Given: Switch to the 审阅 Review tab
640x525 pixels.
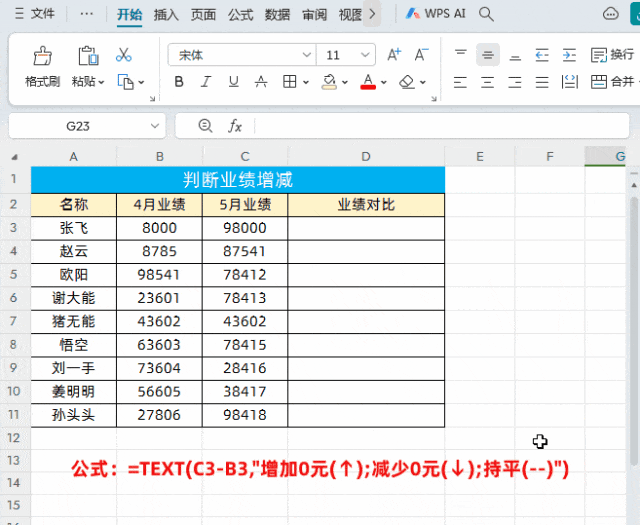Looking at the screenshot, I should (x=314, y=15).
